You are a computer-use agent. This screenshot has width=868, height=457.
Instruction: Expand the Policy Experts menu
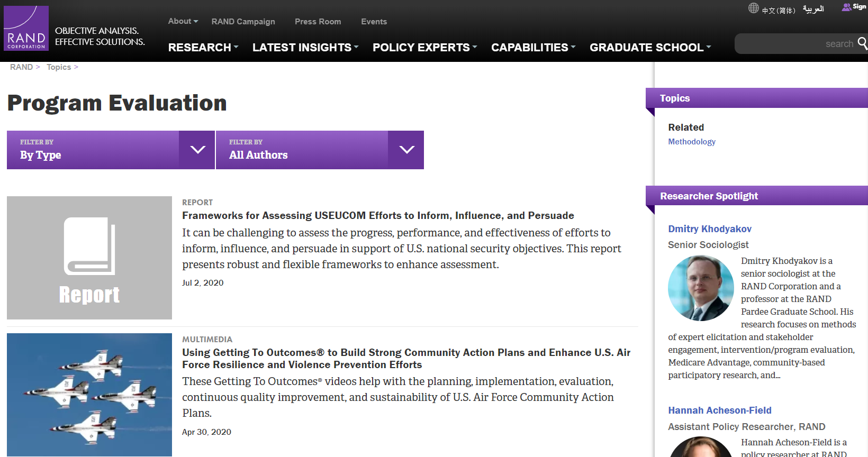425,48
